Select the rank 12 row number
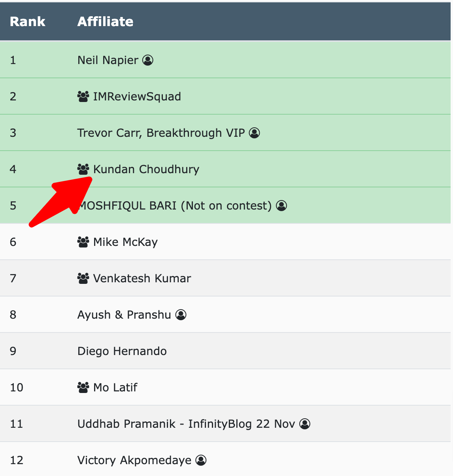 [x=17, y=460]
